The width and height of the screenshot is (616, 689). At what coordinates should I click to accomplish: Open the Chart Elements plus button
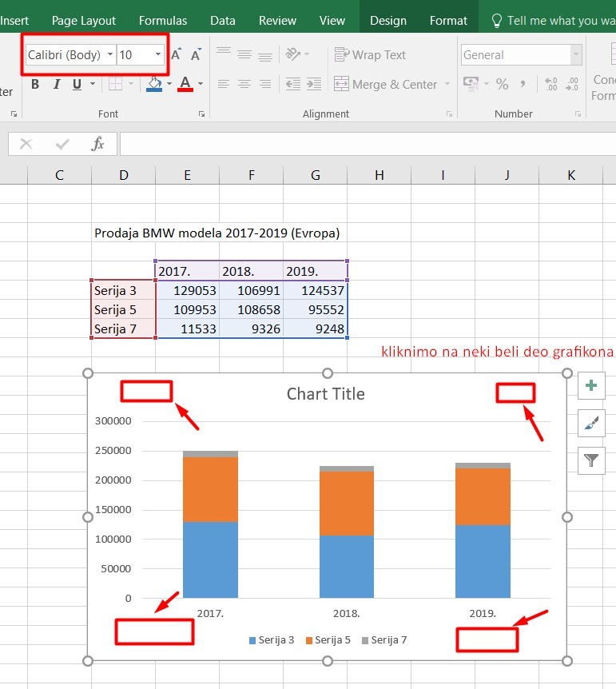tap(591, 385)
